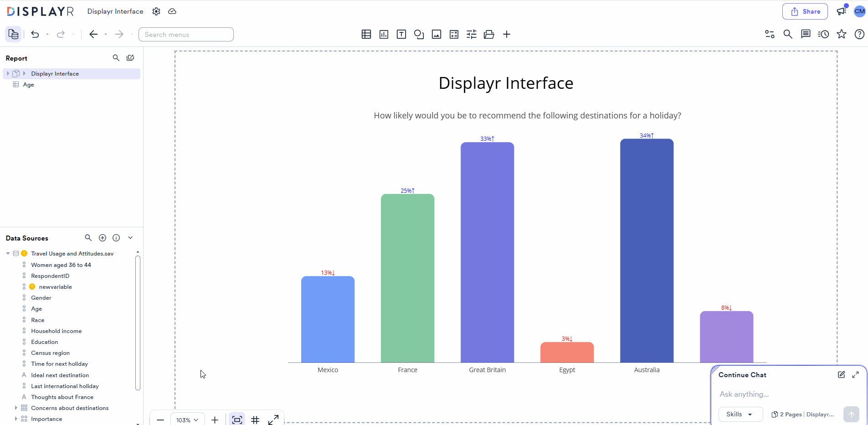Go back with the left arrow
The width and height of the screenshot is (868, 425).
tap(93, 34)
